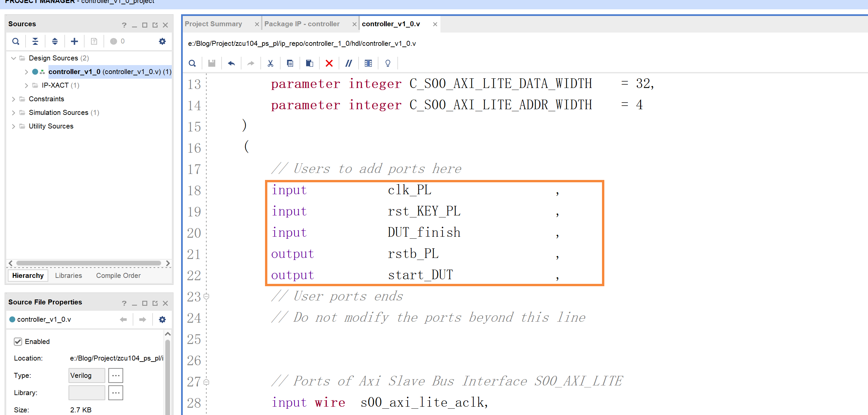The image size is (868, 415).
Task: Click the s00_axi_lite_aclk signal
Action: coord(422,402)
